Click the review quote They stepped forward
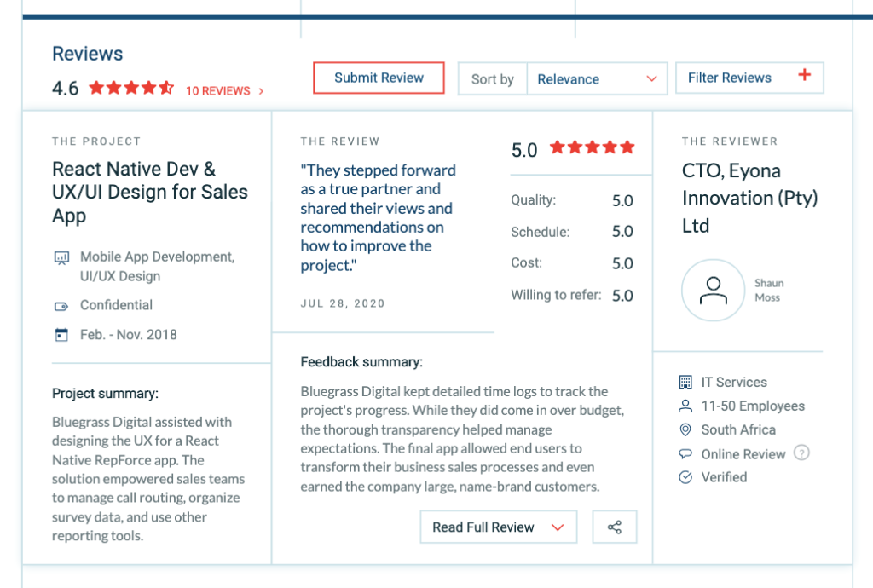 378,217
